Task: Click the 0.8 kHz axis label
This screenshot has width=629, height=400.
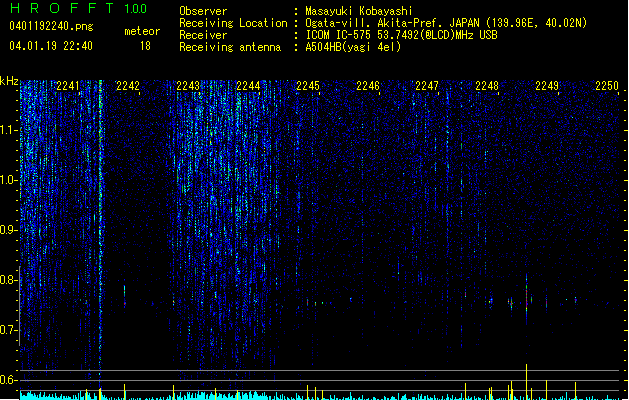Action: 9,280
